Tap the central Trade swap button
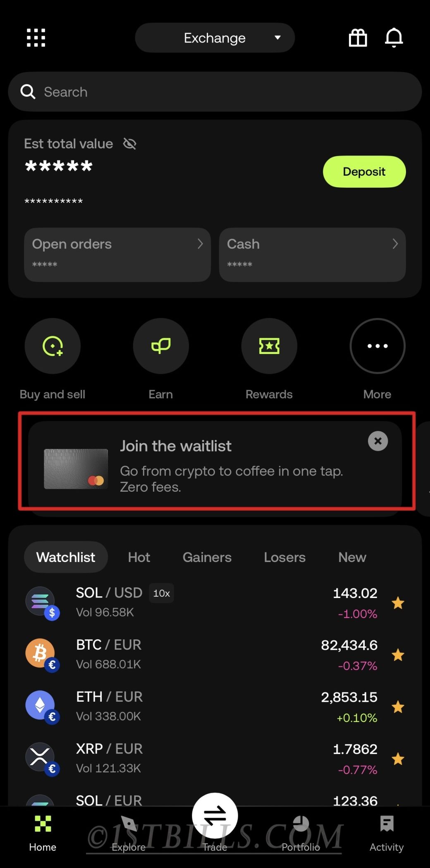The height and width of the screenshot is (868, 430). tap(215, 816)
